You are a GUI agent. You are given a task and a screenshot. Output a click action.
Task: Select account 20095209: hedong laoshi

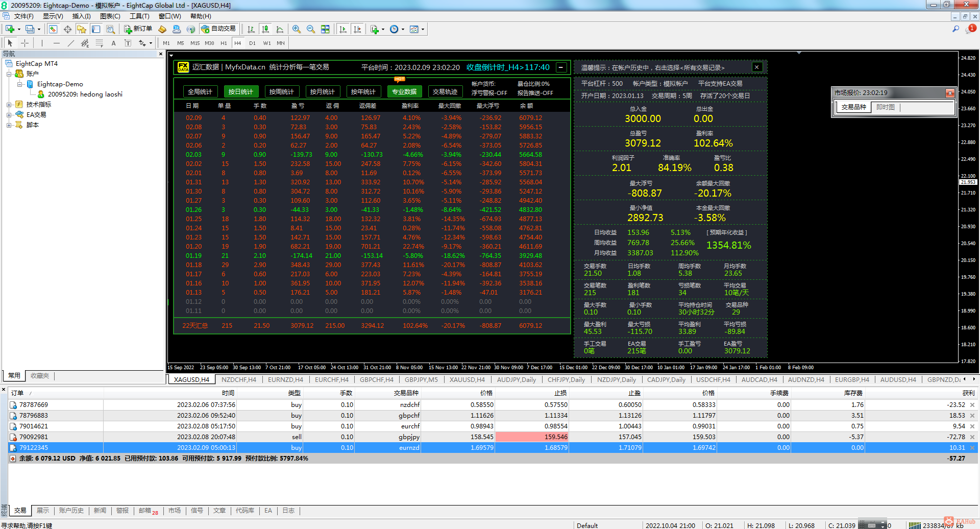click(85, 94)
